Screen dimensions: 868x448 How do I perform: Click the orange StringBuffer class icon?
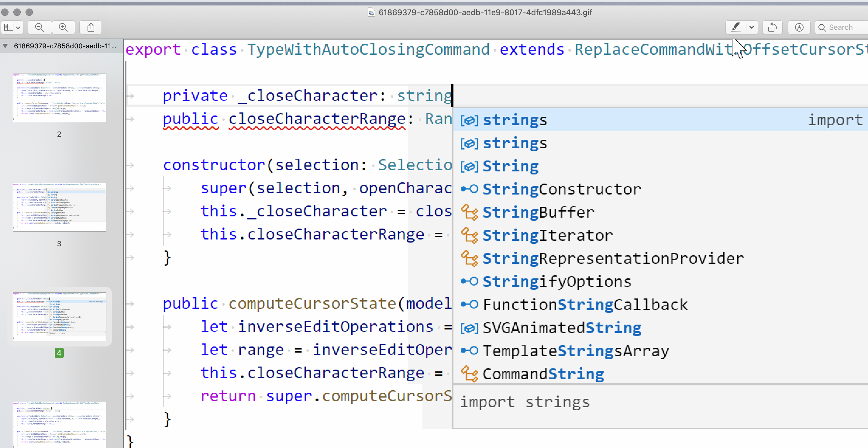(469, 212)
